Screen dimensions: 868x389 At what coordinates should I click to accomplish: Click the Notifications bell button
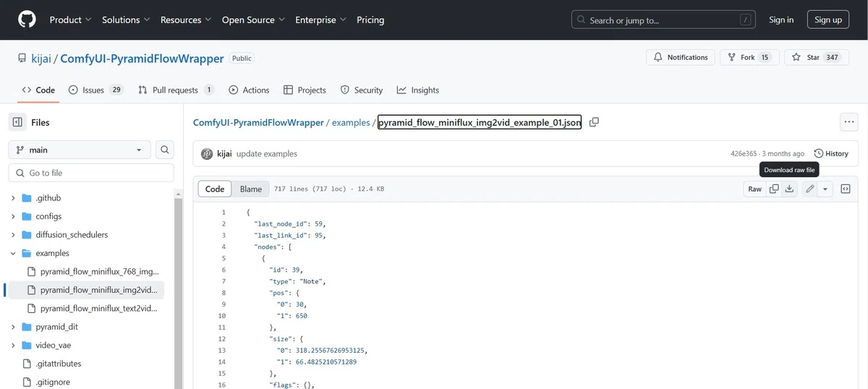[x=681, y=57]
